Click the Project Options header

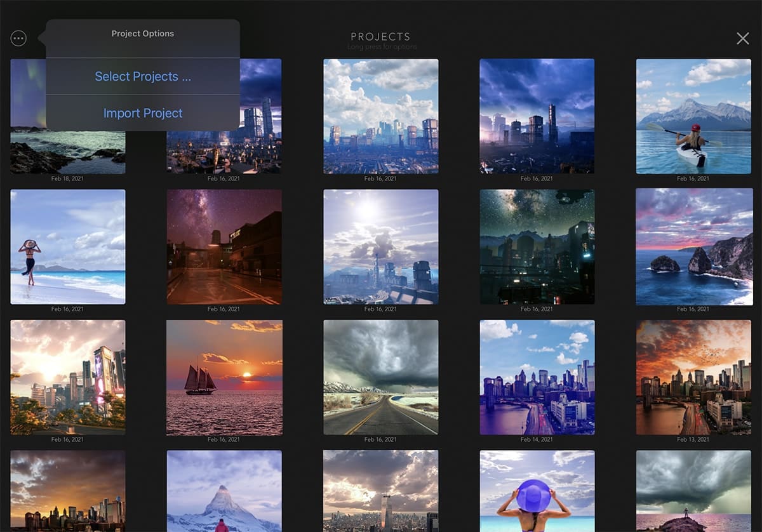point(143,34)
